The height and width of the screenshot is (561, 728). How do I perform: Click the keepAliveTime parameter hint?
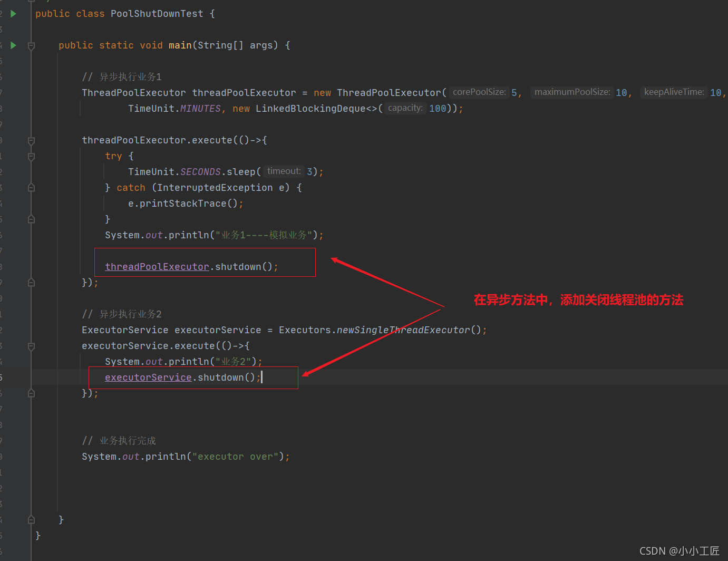(674, 92)
